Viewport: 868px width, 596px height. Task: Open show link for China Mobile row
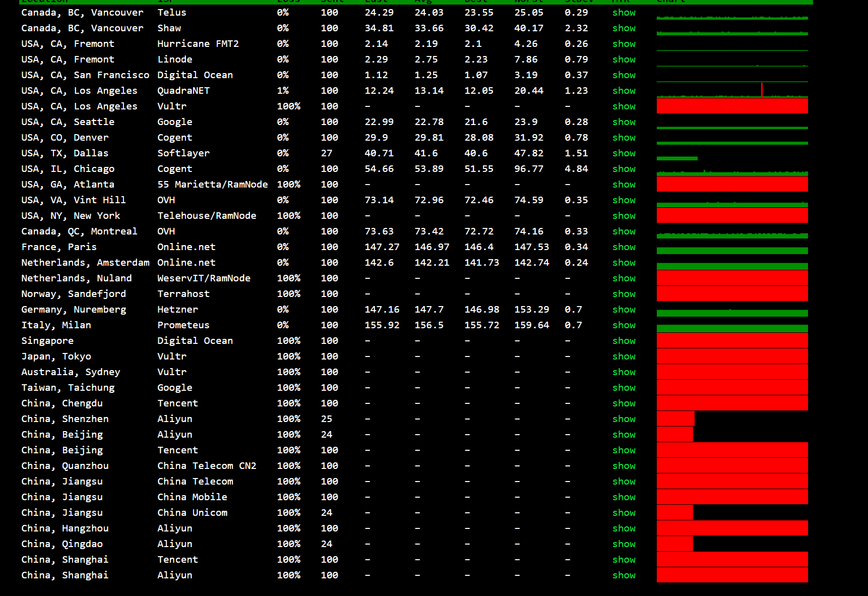point(624,497)
